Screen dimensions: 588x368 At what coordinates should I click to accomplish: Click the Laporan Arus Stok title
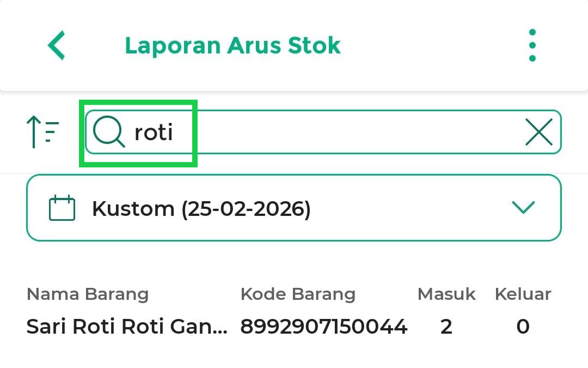click(x=232, y=45)
